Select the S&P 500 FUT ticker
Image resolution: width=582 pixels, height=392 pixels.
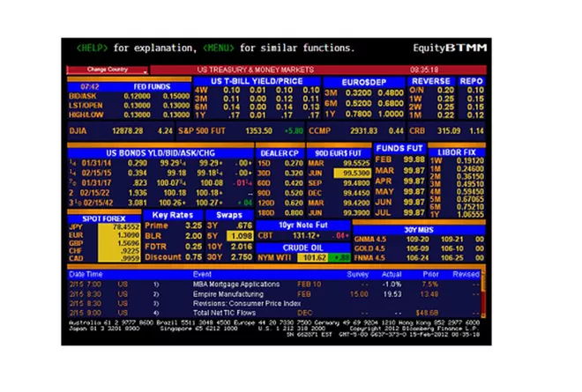coord(209,130)
